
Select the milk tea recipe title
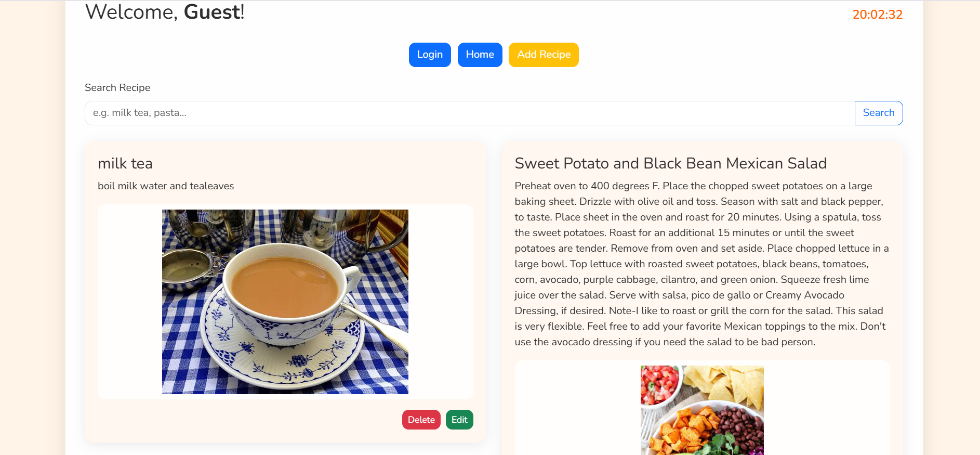(x=125, y=163)
